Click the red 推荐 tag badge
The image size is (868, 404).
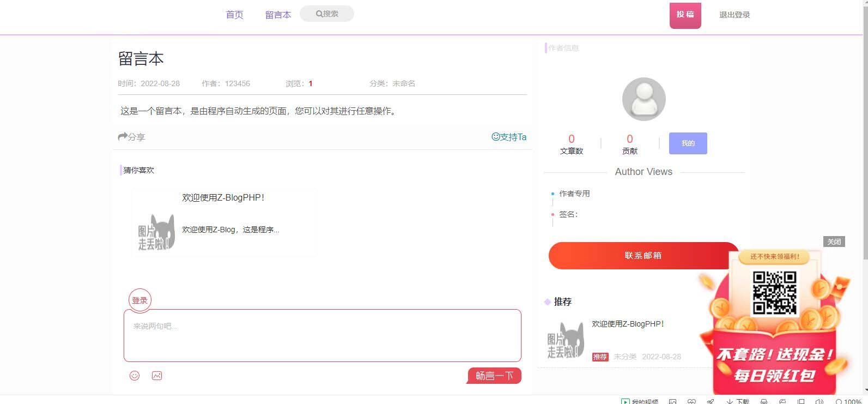point(600,357)
